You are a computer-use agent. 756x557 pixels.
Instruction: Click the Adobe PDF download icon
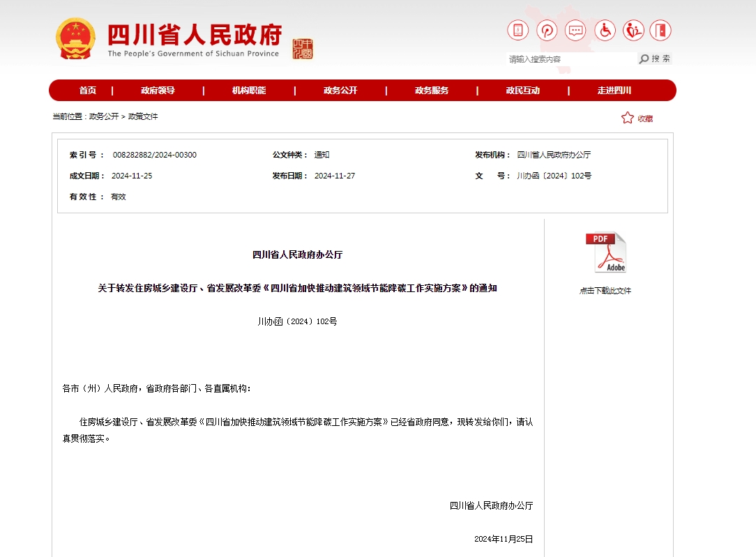point(605,252)
